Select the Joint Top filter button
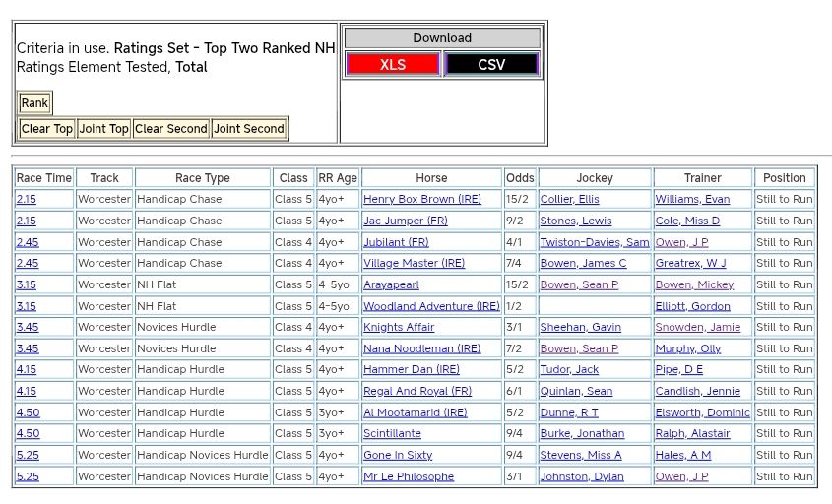 104,129
